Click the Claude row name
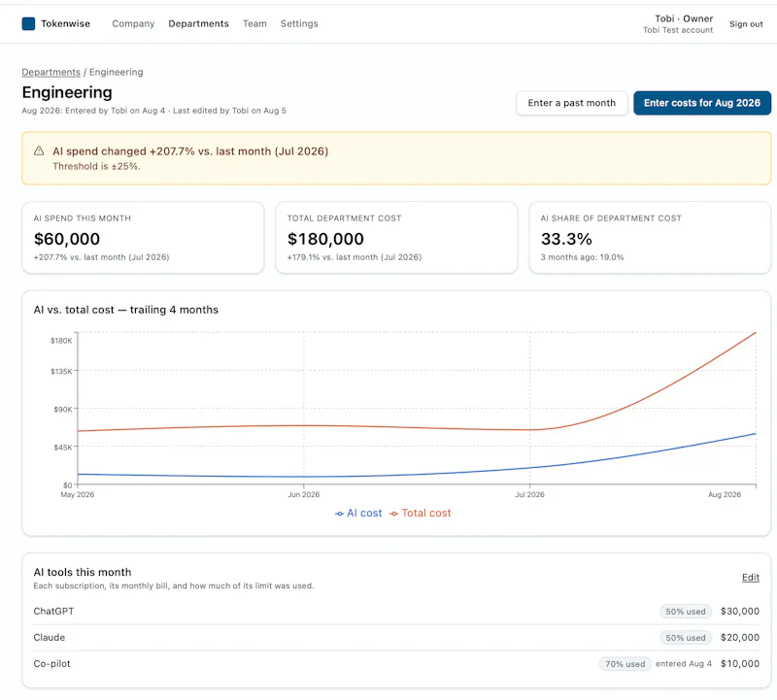Viewport: 777px width, 700px height. 50,638
